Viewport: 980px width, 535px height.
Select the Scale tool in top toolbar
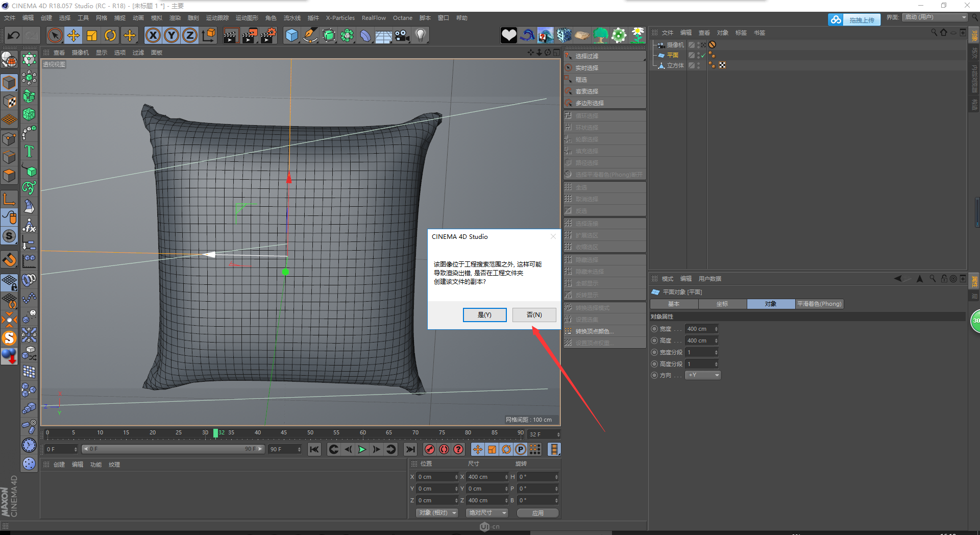(92, 35)
